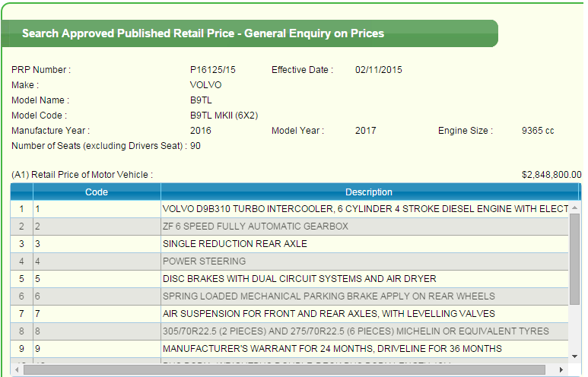The height and width of the screenshot is (377, 588).
Task: Select the DISC BRAKES WITH DUAL CIRCUIT row
Action: pos(290,279)
